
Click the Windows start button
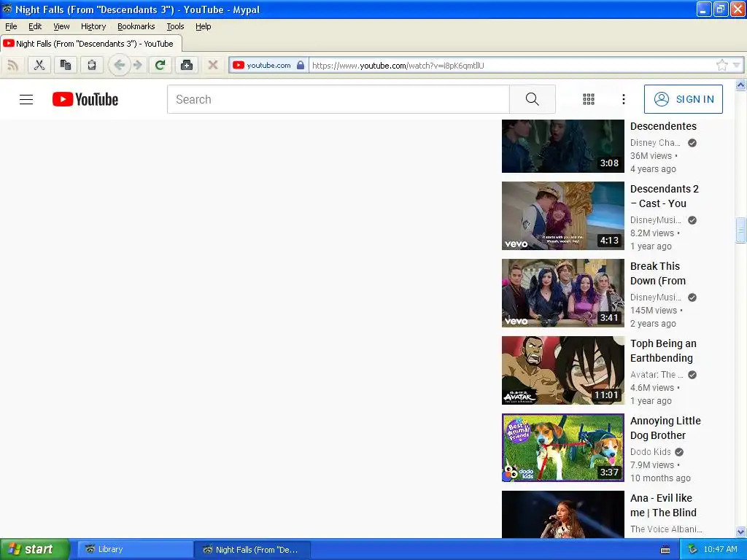tap(34, 550)
